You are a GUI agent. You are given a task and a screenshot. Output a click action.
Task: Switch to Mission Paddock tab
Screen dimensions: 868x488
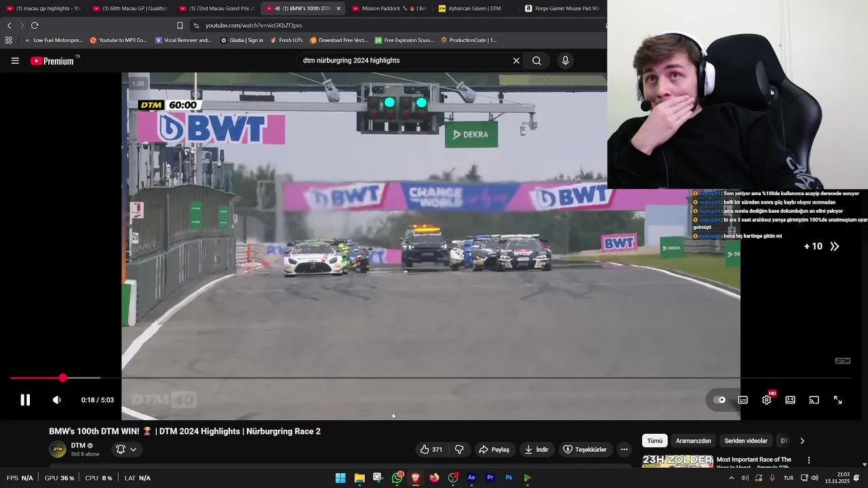click(x=389, y=8)
